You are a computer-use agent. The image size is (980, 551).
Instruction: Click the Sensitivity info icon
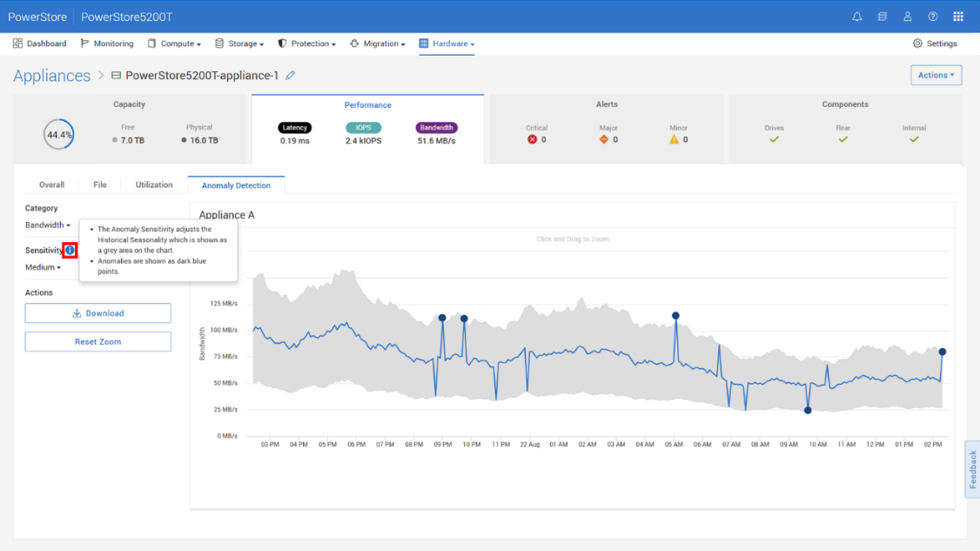70,251
